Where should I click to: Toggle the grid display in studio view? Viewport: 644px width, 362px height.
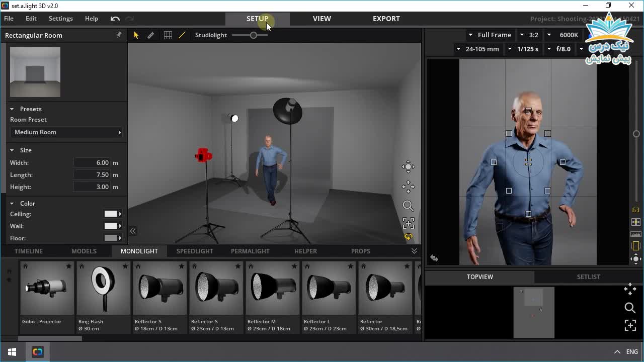click(x=168, y=35)
